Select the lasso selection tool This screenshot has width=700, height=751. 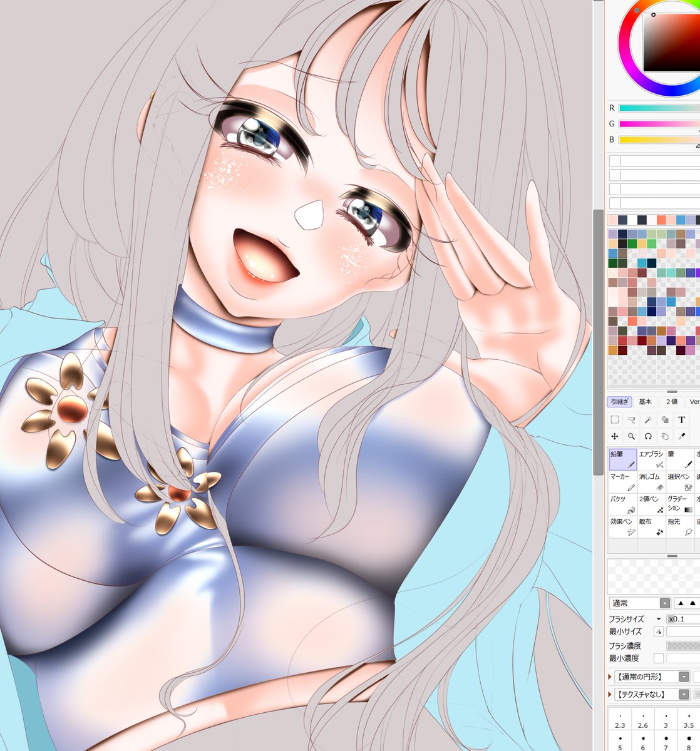click(632, 420)
